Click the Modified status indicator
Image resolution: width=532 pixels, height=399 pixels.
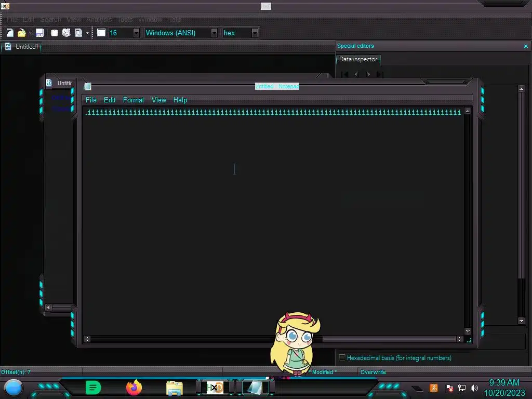pos(322,372)
